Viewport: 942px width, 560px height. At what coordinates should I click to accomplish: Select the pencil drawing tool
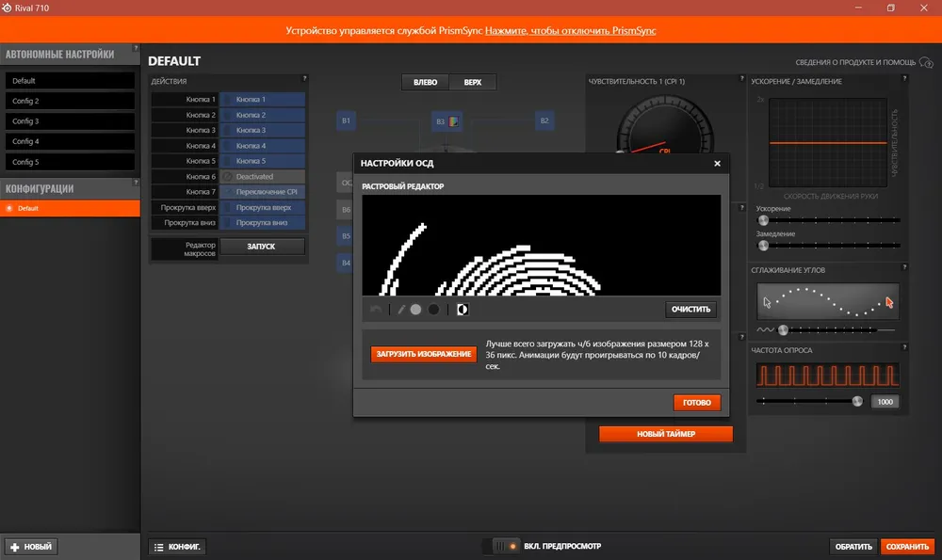point(401,310)
